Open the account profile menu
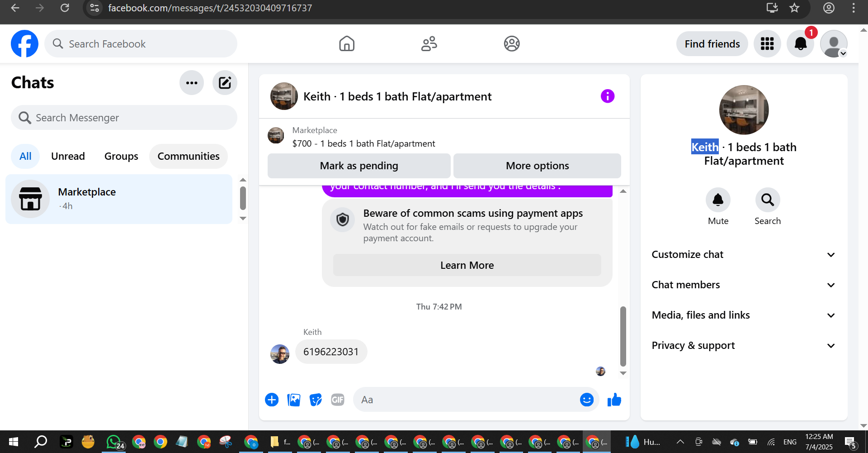Image resolution: width=868 pixels, height=453 pixels. coord(834,44)
